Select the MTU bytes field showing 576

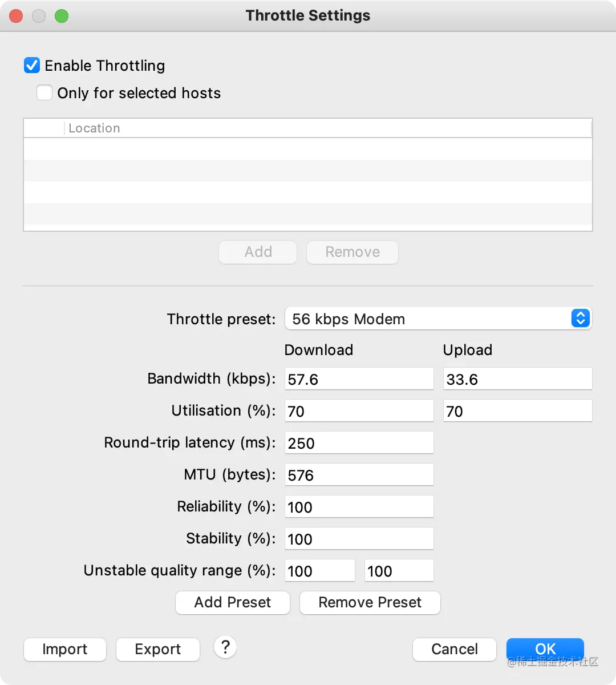point(359,474)
